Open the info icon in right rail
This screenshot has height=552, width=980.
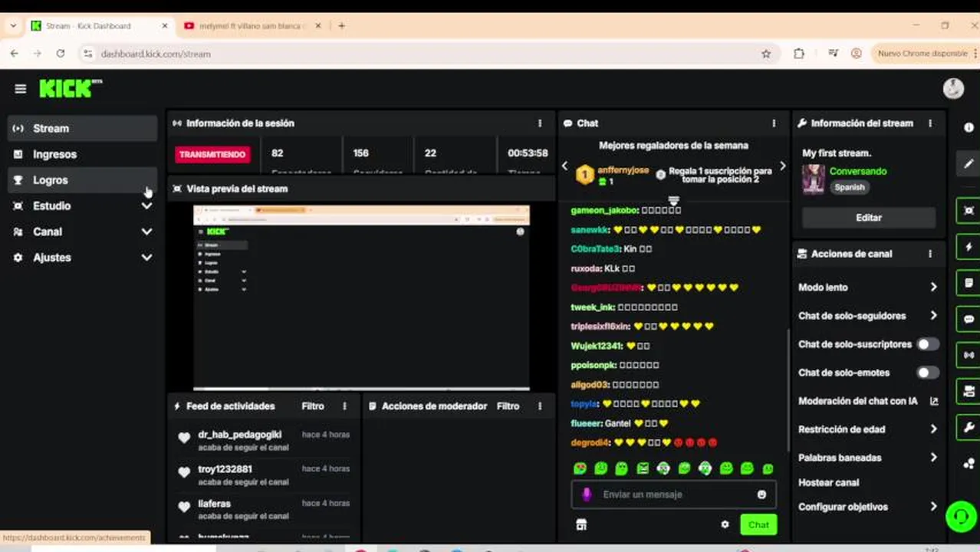click(x=968, y=127)
